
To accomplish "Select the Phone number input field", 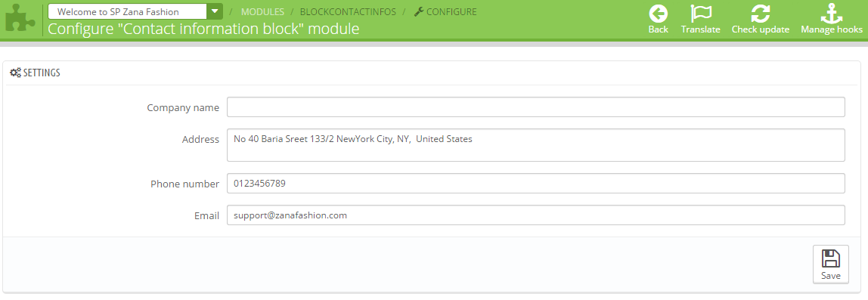I will [x=535, y=183].
